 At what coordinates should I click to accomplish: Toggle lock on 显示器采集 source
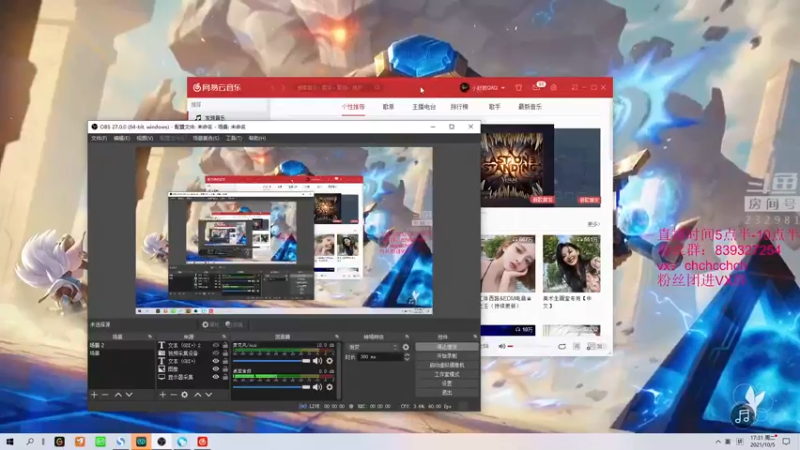tap(225, 377)
